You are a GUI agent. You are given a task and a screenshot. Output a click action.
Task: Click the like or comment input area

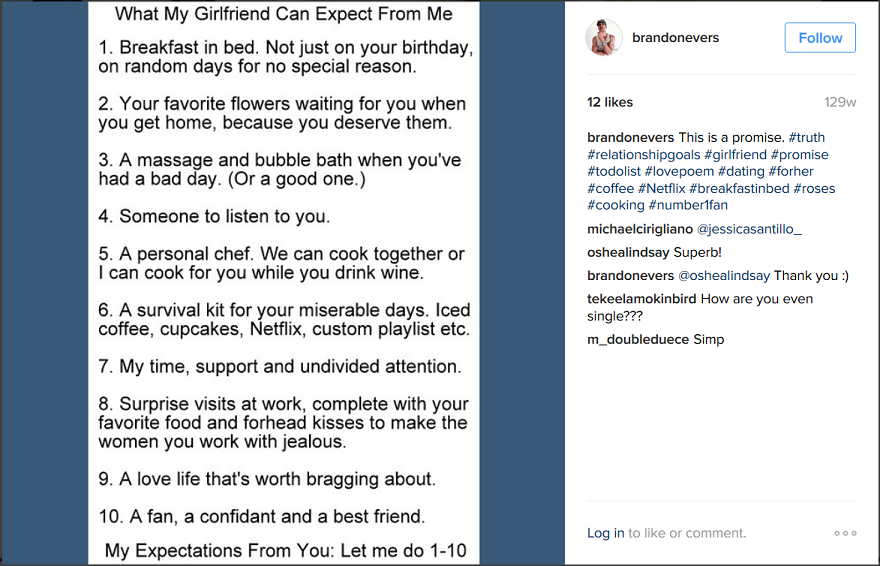point(687,533)
